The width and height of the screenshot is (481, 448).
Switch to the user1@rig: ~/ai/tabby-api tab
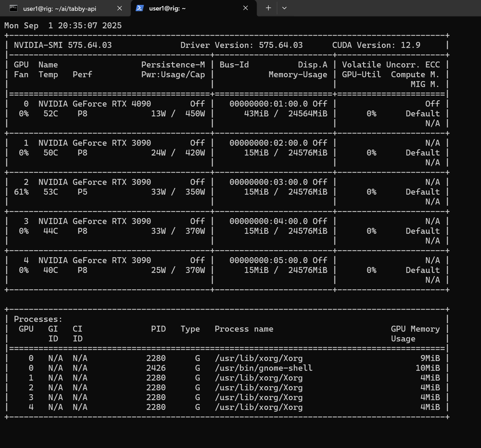tap(65, 8)
